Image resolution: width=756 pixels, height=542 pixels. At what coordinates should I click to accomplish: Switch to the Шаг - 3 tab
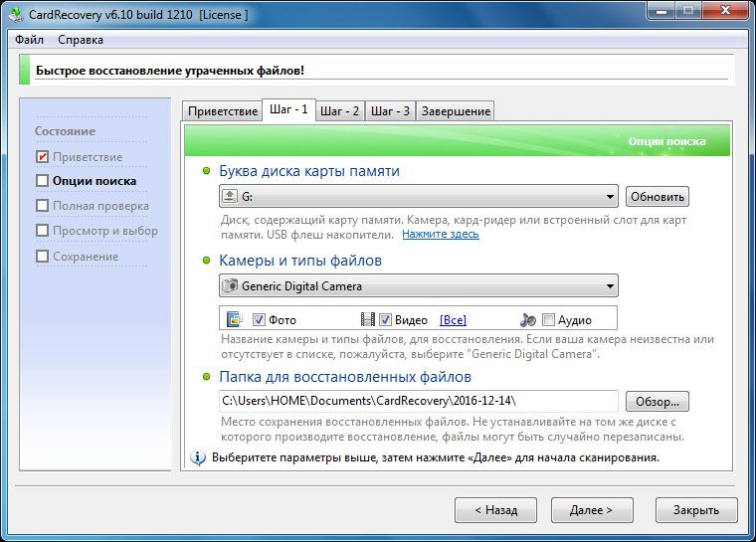point(390,111)
